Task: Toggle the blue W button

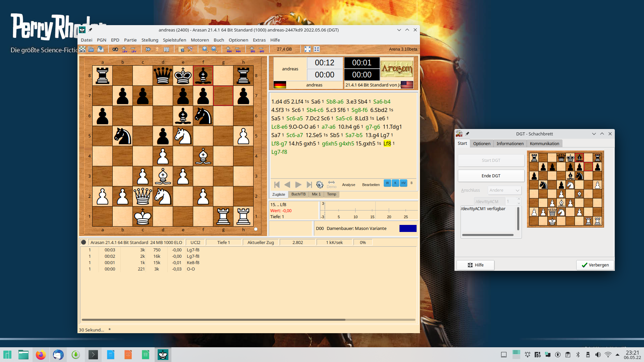Action: pos(387,183)
